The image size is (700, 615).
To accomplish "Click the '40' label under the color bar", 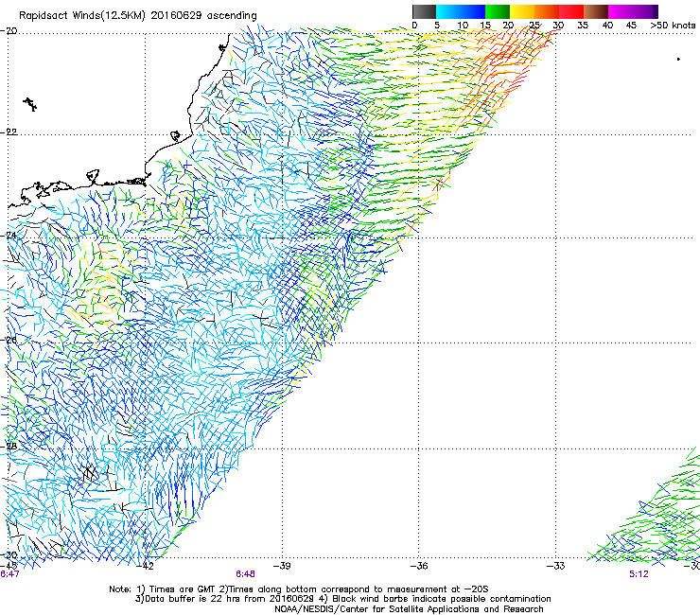I will 607,25.
